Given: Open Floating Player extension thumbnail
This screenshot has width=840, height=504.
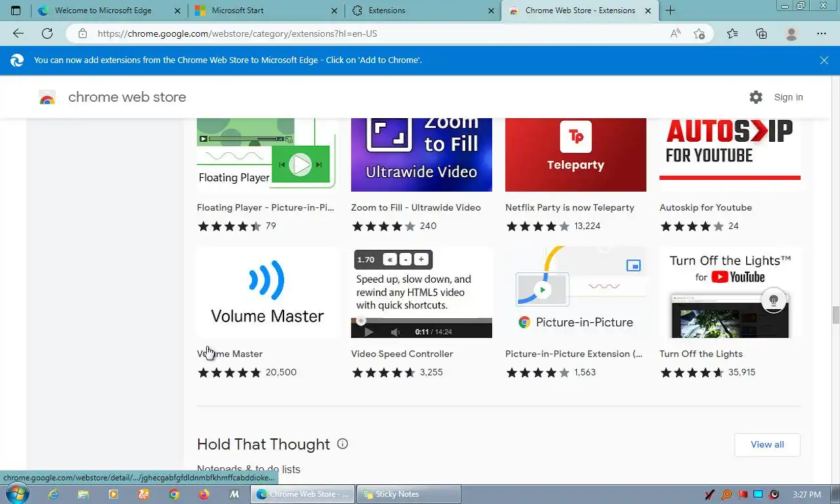Looking at the screenshot, I should coord(267,155).
